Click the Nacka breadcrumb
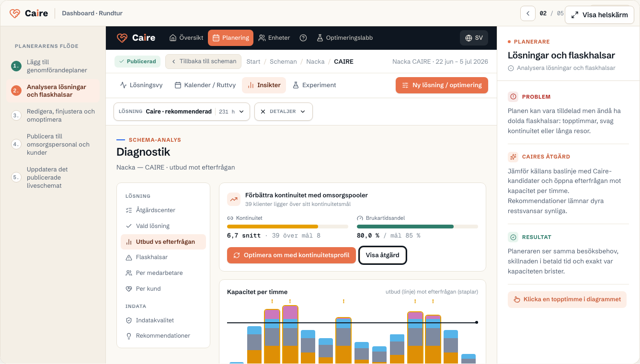The image size is (640, 364). click(315, 62)
